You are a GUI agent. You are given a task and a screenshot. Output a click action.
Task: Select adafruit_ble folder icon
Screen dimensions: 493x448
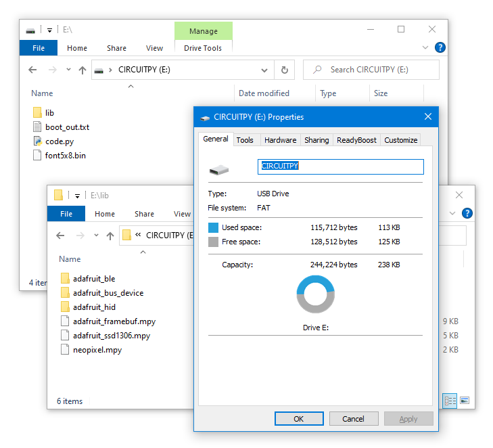(x=65, y=278)
